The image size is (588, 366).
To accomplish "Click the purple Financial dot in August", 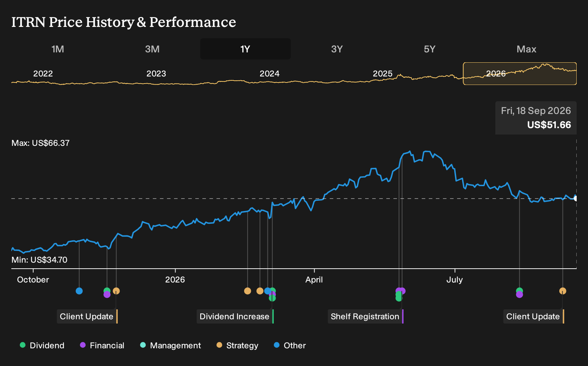I will coord(519,294).
